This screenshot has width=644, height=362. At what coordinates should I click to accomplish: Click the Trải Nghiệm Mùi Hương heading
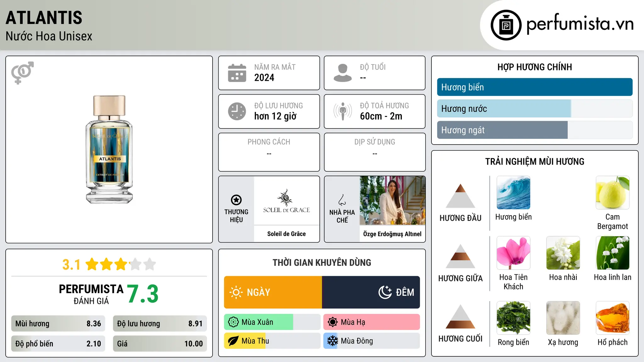(x=535, y=162)
